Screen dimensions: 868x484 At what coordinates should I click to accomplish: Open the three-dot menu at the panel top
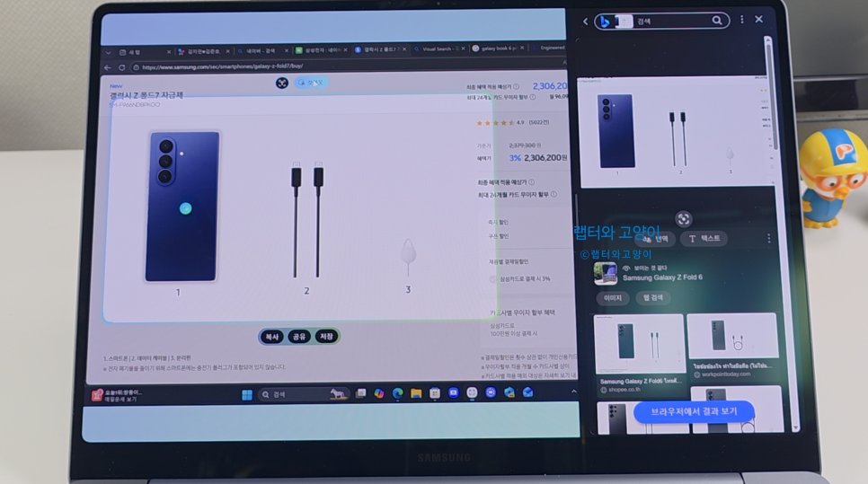click(742, 20)
